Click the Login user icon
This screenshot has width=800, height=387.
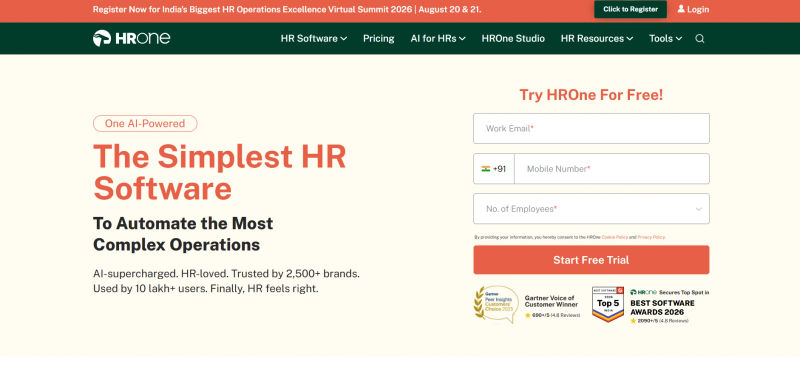coord(681,9)
